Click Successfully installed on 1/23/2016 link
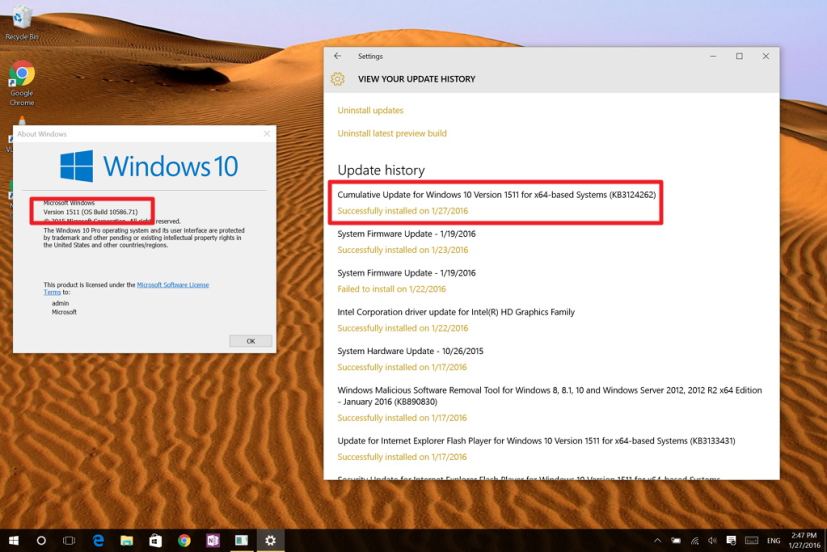The width and height of the screenshot is (827, 552). tap(402, 249)
